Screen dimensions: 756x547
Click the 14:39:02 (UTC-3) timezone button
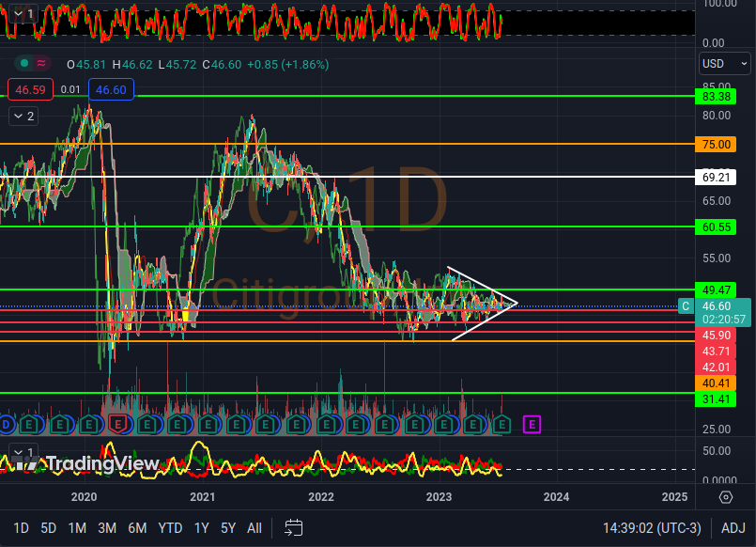pyautogui.click(x=652, y=528)
